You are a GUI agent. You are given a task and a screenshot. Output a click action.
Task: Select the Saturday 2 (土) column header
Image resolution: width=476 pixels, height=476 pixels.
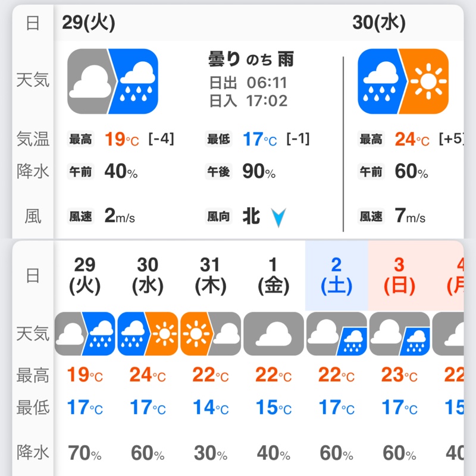pos(336,275)
